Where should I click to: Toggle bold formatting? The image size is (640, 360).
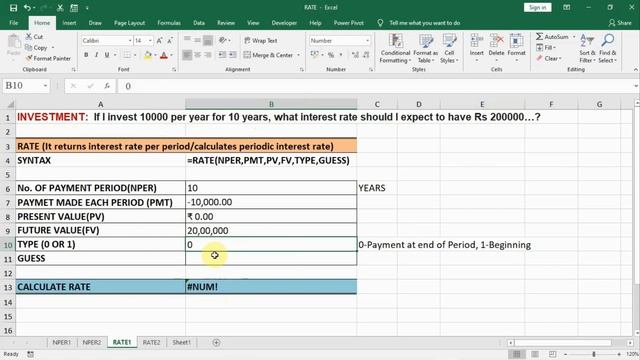point(86,55)
